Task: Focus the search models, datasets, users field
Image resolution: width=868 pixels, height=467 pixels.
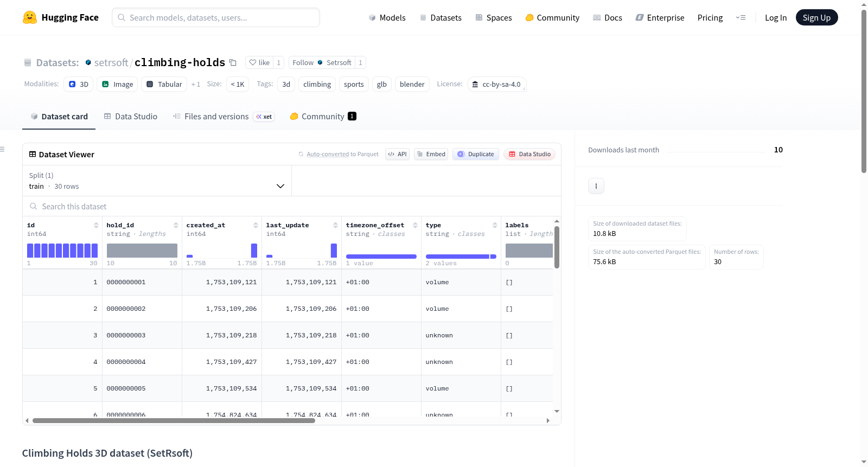Action: pyautogui.click(x=216, y=17)
